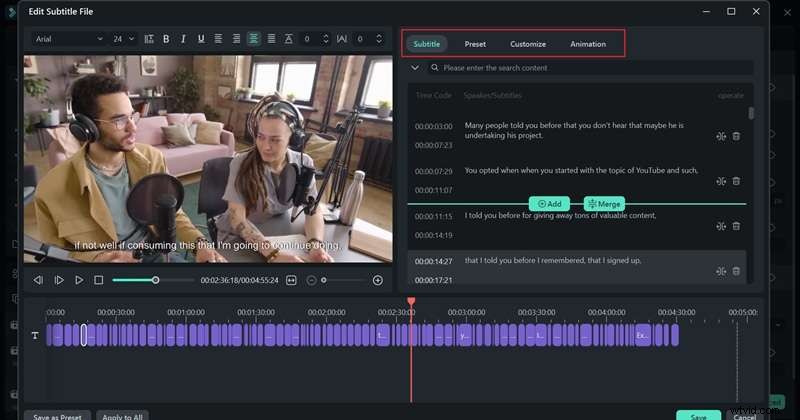
Task: Center-align the subtitle text
Action: click(x=254, y=39)
